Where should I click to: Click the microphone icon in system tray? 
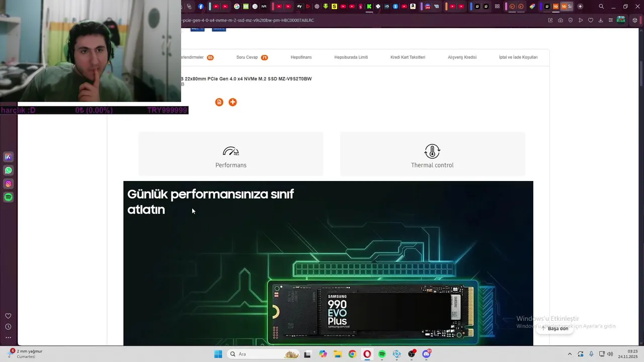591,354
